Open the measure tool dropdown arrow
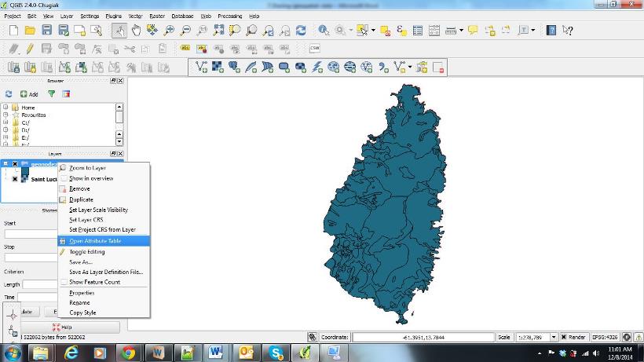 click(461, 31)
